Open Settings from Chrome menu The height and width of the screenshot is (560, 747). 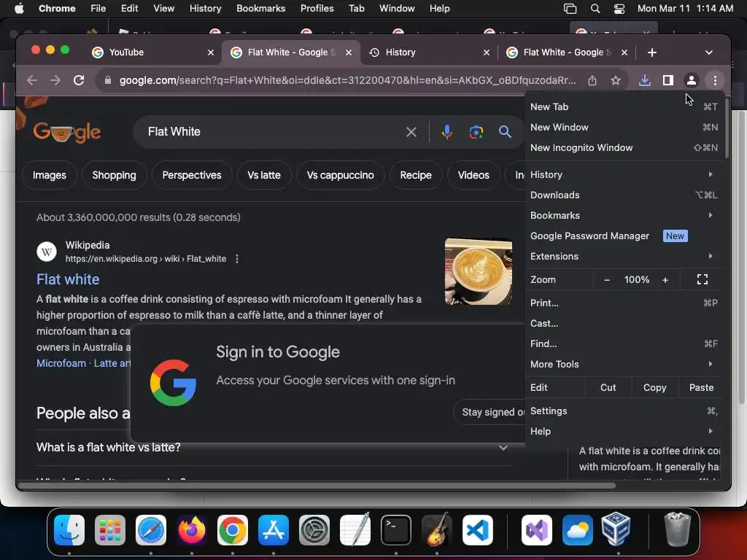click(x=624, y=411)
